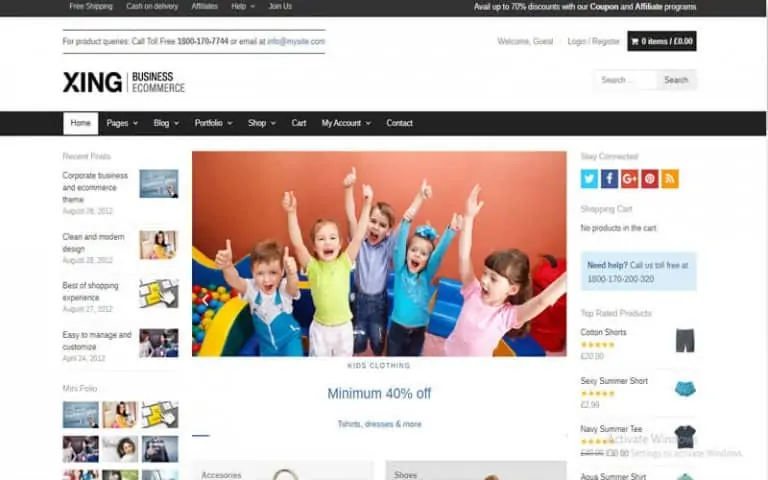768x480 pixels.
Task: Open the RSS feed icon
Action: [x=670, y=179]
